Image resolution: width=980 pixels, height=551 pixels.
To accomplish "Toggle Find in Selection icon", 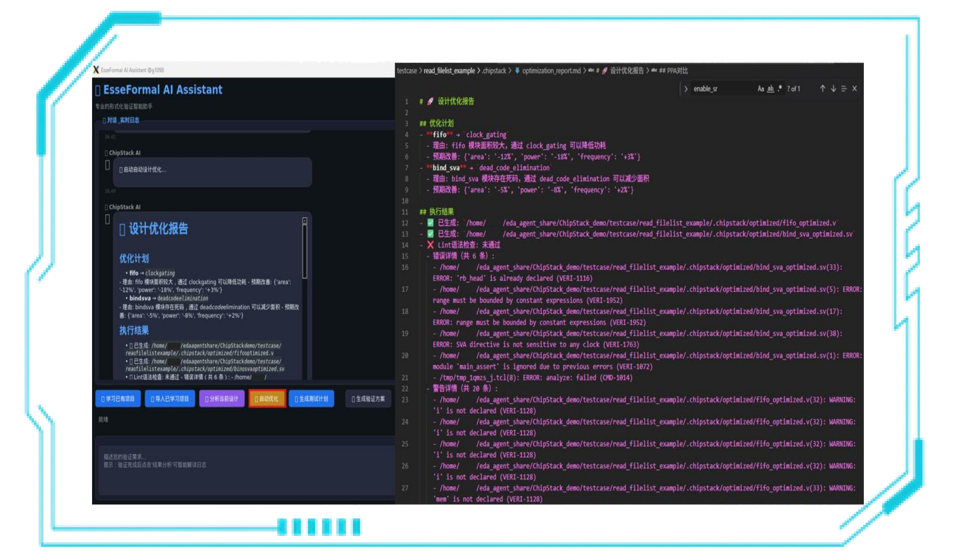I will pos(844,89).
